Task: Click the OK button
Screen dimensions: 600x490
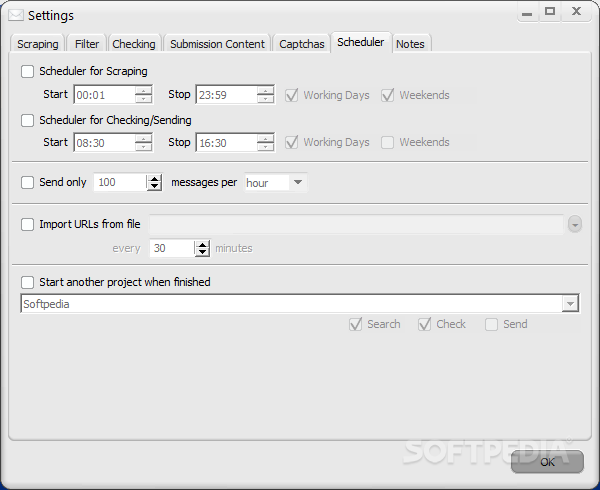Action: 547,462
